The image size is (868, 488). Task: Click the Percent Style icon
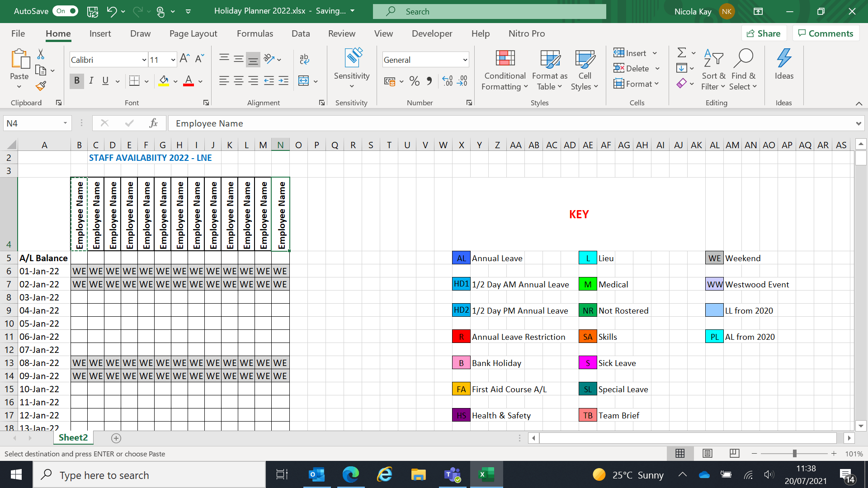[x=414, y=81]
